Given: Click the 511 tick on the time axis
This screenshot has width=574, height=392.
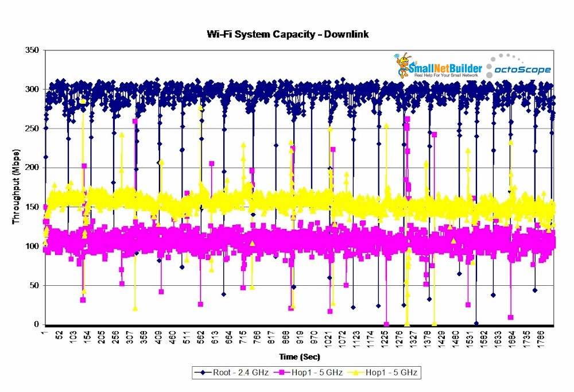Looking at the screenshot, I should coord(187,336).
